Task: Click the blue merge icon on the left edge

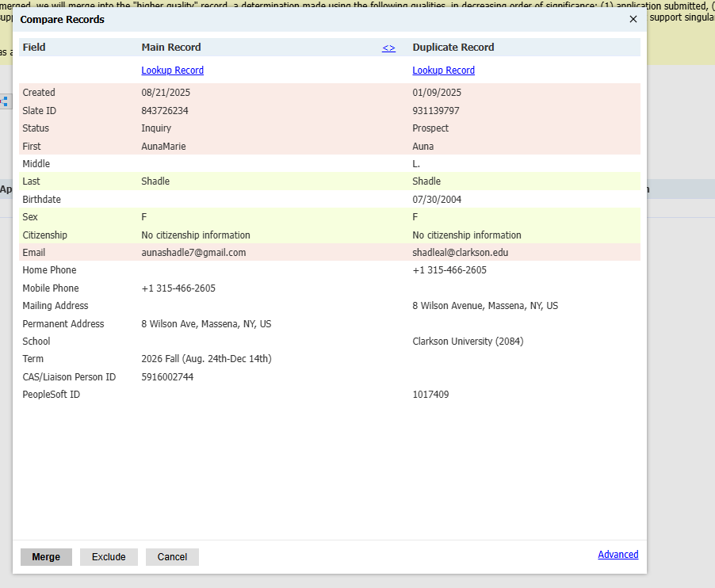Action: pos(4,101)
